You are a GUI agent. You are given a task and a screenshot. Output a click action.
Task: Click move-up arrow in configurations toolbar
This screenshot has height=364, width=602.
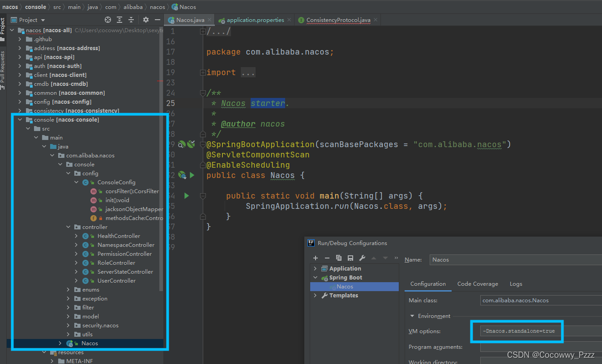[x=374, y=258]
